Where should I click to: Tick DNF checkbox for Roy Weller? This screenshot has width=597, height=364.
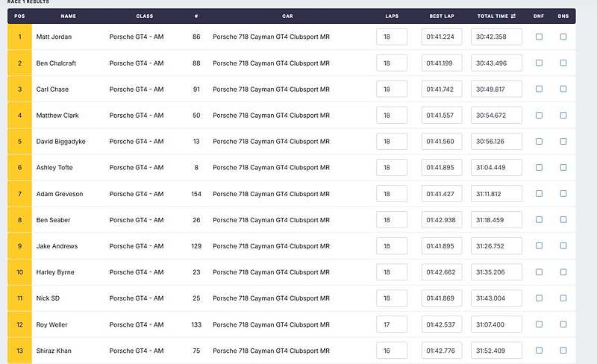pos(539,324)
